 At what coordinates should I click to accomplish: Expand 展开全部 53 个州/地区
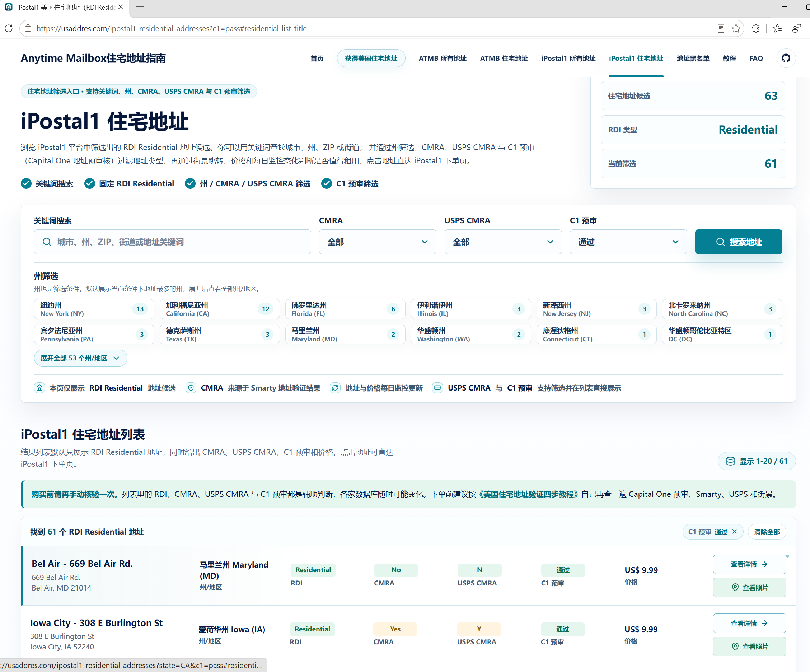(81, 358)
